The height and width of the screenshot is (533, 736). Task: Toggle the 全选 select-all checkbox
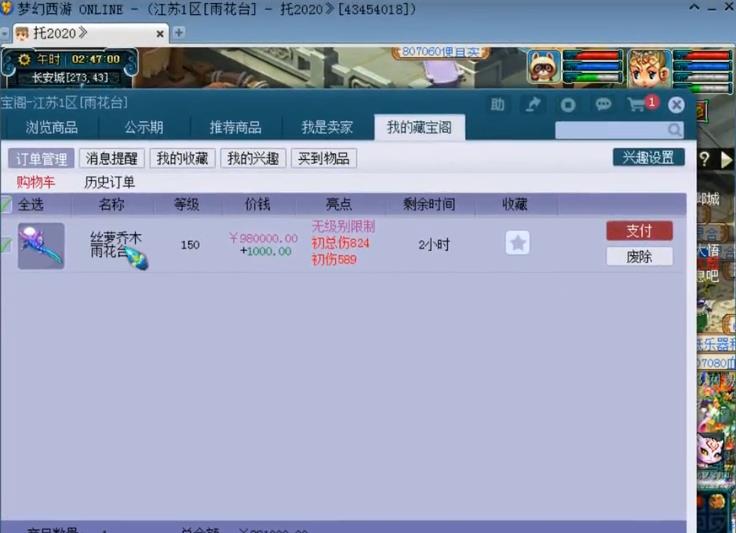point(6,205)
